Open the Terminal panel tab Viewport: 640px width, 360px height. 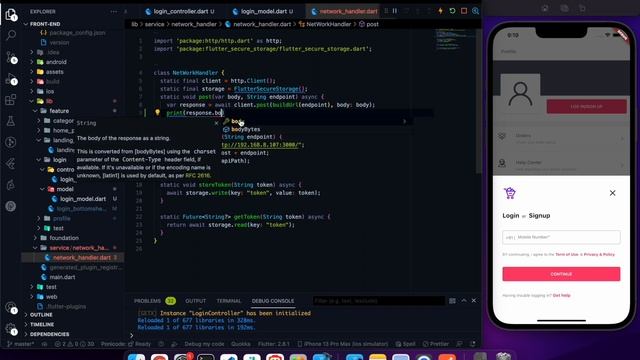(x=229, y=301)
